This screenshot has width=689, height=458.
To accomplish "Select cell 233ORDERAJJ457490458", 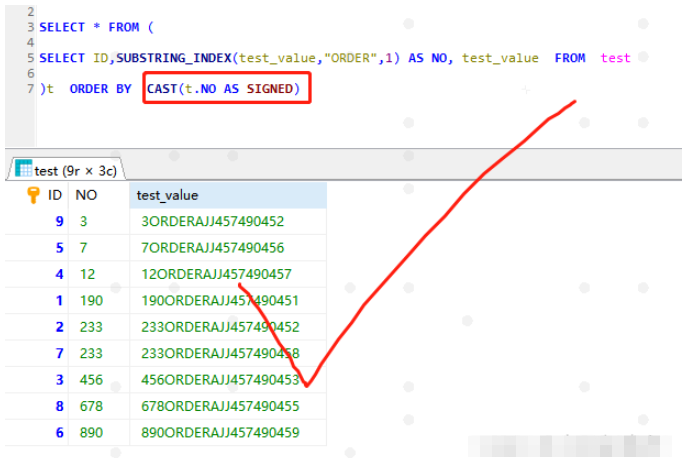I will click(228, 353).
